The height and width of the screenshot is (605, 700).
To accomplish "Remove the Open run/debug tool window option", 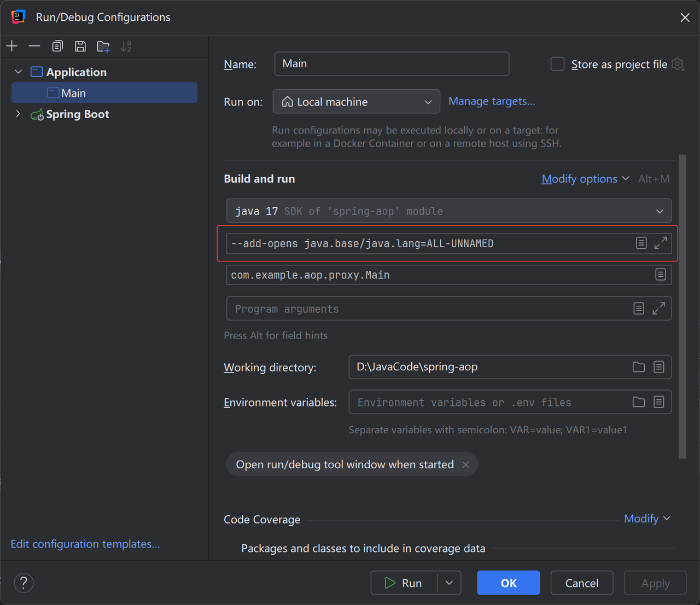I will tap(466, 464).
